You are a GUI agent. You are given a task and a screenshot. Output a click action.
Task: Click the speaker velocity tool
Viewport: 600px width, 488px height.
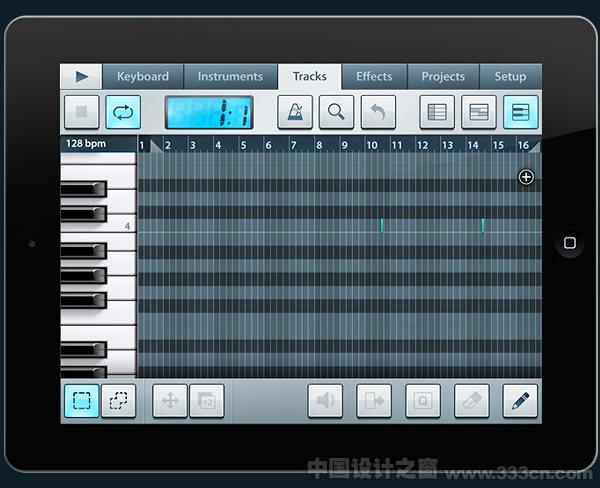click(325, 401)
